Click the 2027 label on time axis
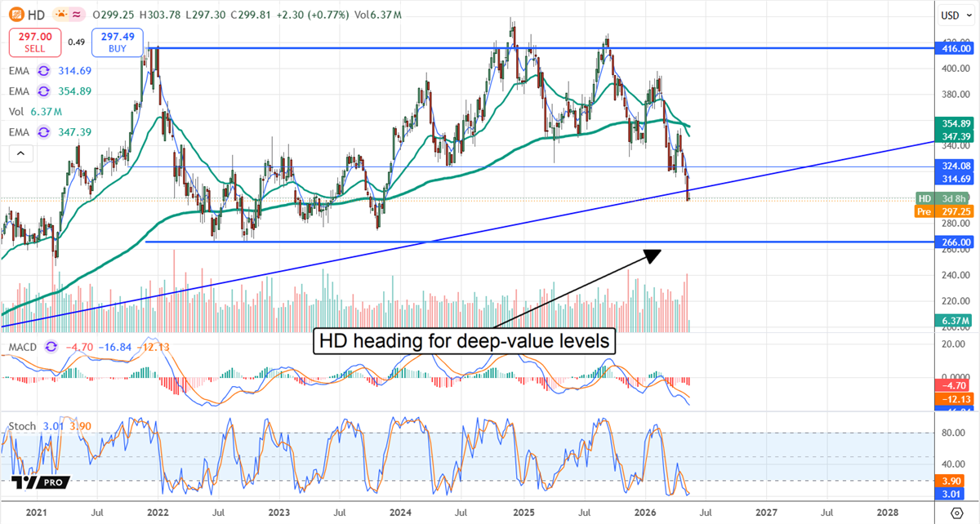980x524 pixels. click(766, 512)
